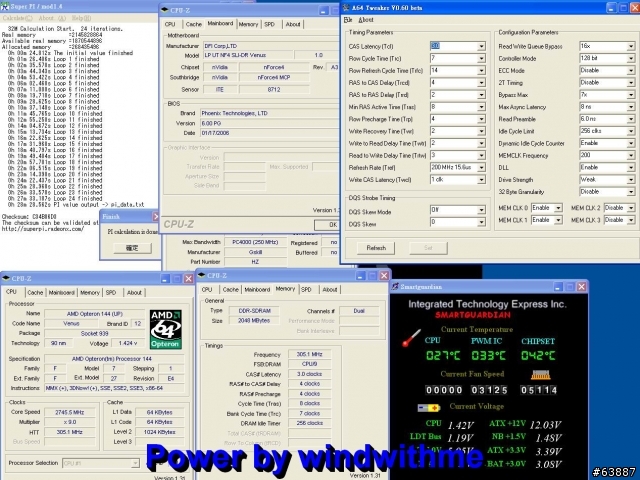Click the memory Frequency value 305.1 MHz

(x=309, y=354)
